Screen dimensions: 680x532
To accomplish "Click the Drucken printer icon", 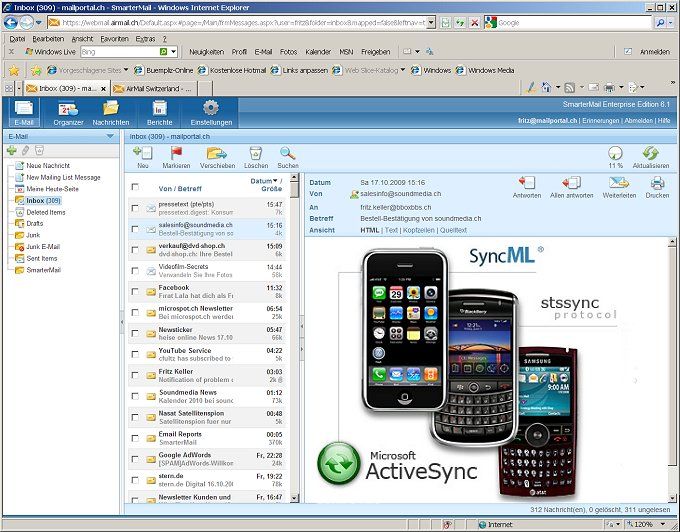I will 657,183.
